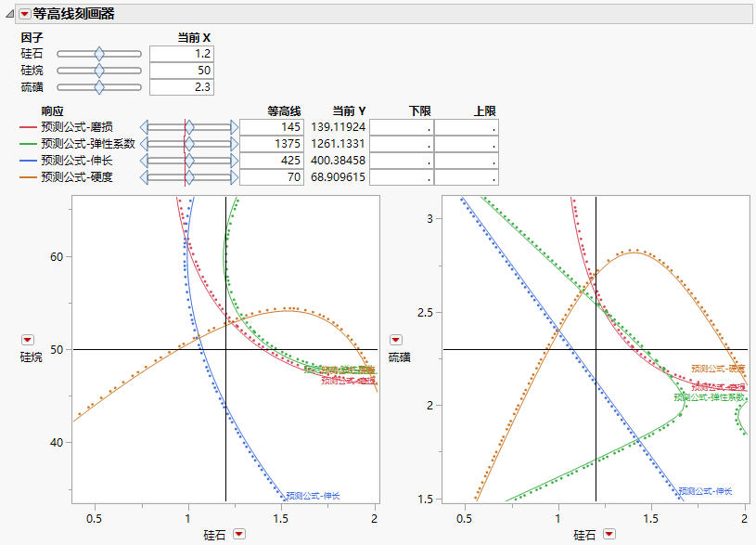The image size is (756, 545).
Task: Click the 等高线 column header
Action: click(285, 111)
